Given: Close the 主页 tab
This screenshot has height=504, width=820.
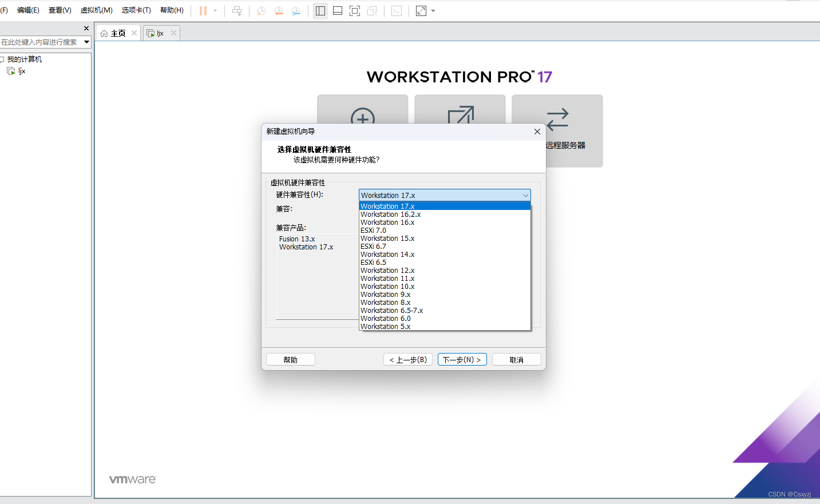Looking at the screenshot, I should [134, 33].
